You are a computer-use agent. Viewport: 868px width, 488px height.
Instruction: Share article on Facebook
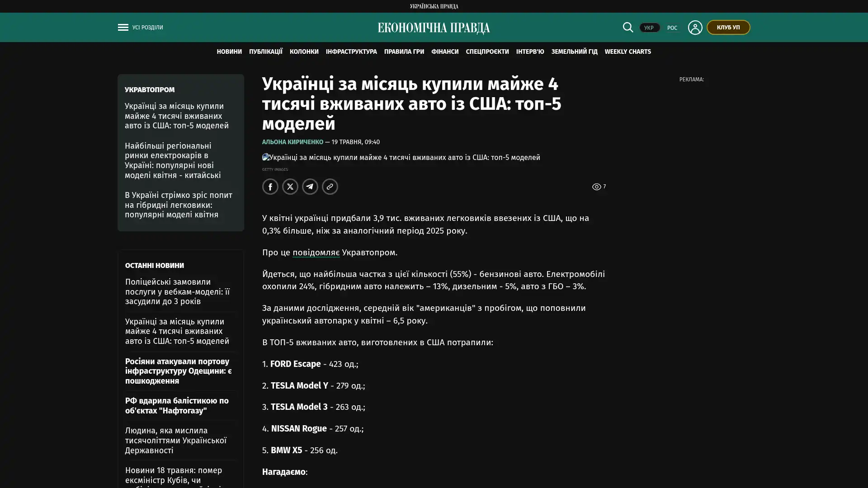270,187
